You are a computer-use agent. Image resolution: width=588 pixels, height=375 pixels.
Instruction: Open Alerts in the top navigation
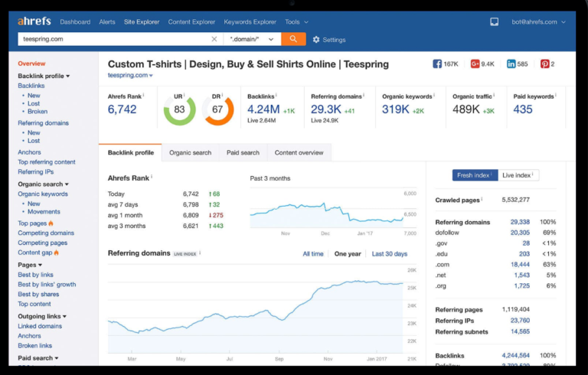coord(107,21)
